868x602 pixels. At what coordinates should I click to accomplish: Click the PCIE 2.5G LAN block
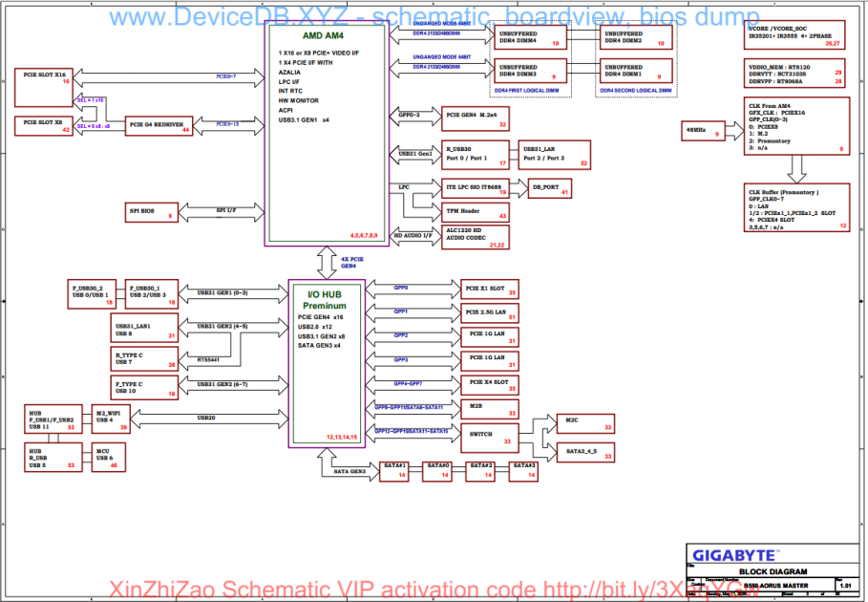point(489,313)
